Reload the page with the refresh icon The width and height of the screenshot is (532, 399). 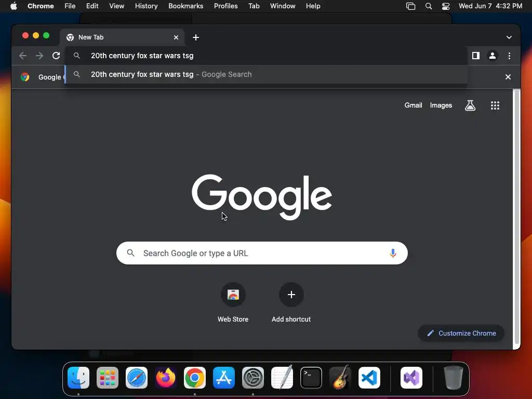tap(56, 56)
